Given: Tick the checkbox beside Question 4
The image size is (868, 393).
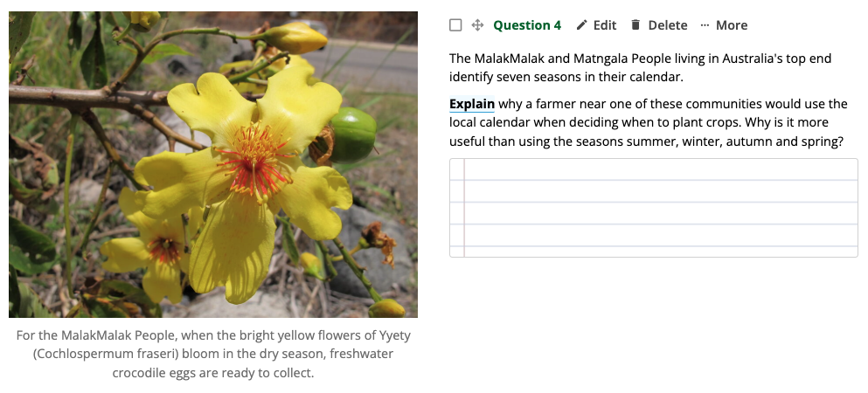Looking at the screenshot, I should pyautogui.click(x=455, y=25).
